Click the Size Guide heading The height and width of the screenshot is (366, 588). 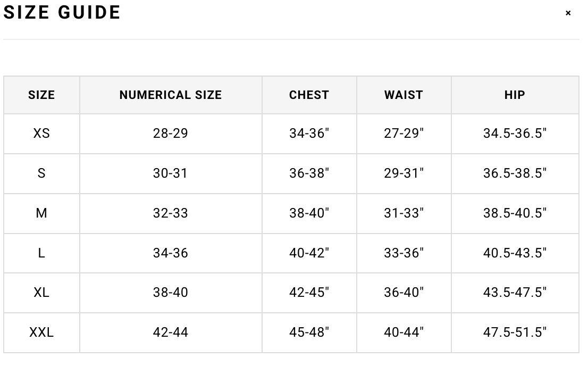pos(62,12)
